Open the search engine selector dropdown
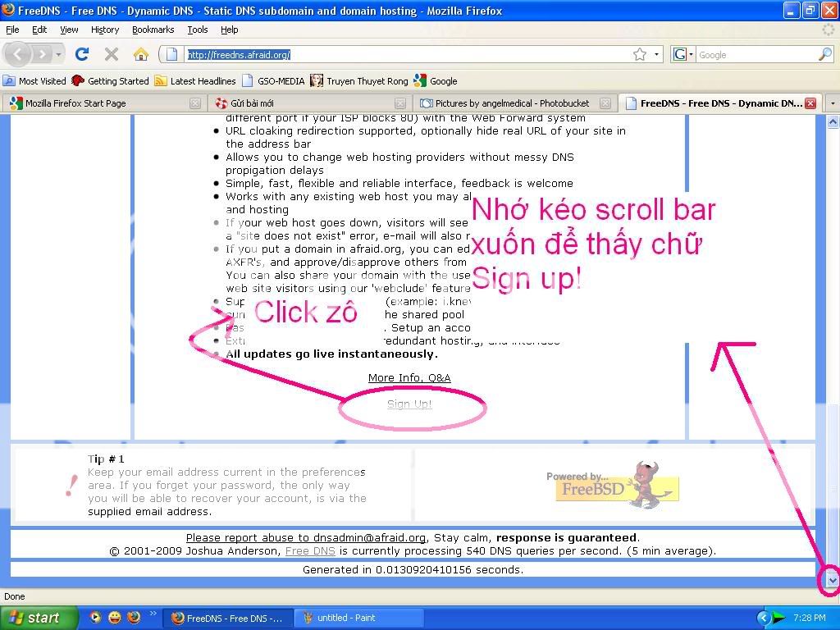Screen dimensions: 840x630 pos(683,54)
